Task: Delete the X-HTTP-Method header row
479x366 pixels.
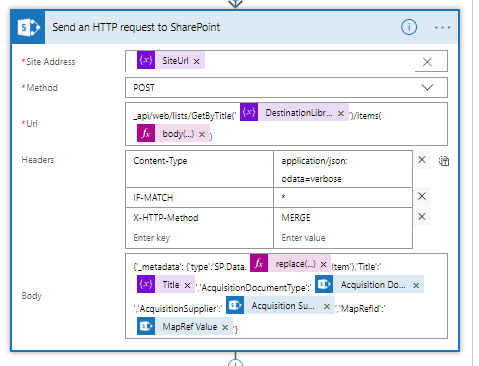Action: coord(422,217)
